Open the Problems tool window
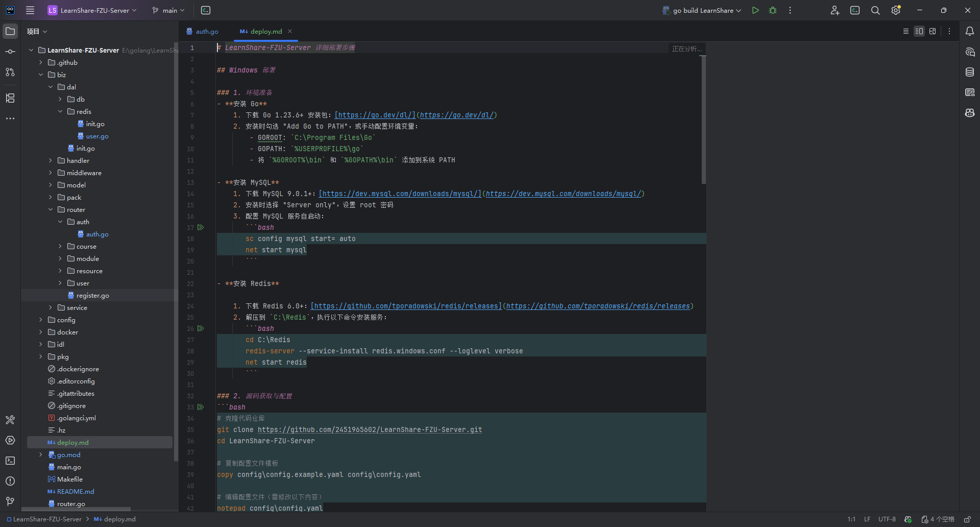 (x=10, y=481)
